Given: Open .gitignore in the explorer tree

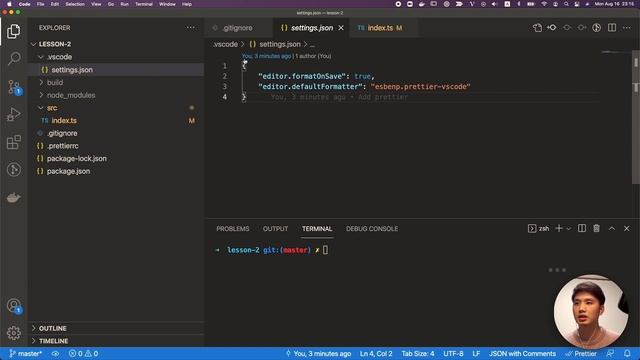Looking at the screenshot, I should pyautogui.click(x=116, y=133).
